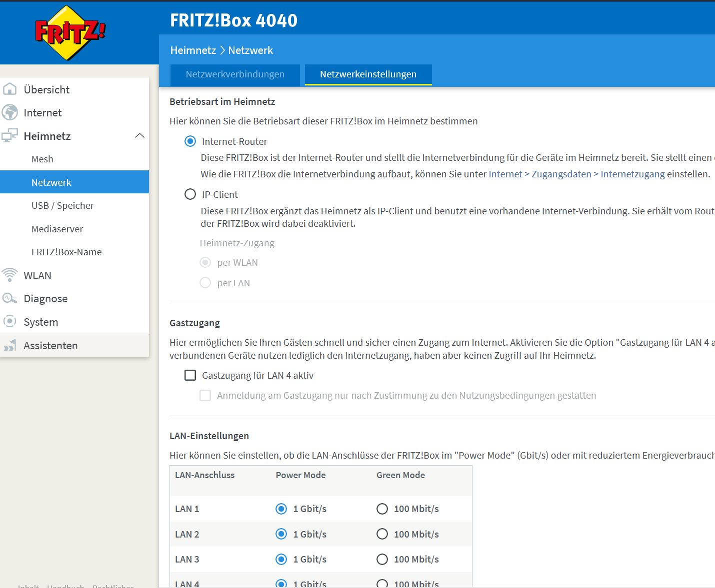Screen dimensions: 715x588
Task: Tick the Anmeldung am Gastzugang consent checkbox
Action: pos(205,395)
